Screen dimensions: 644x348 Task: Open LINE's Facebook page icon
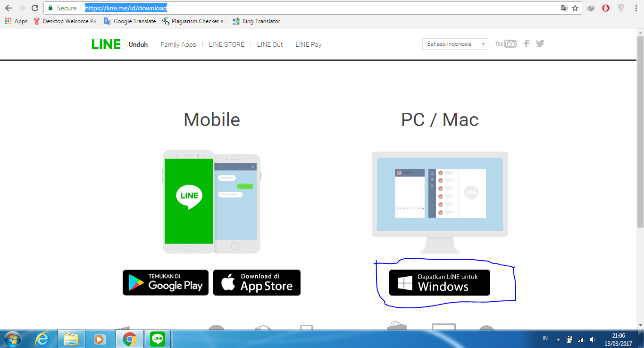pyautogui.click(x=527, y=43)
